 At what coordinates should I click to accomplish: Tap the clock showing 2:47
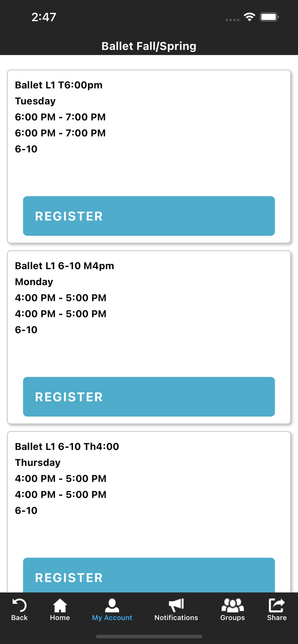44,18
